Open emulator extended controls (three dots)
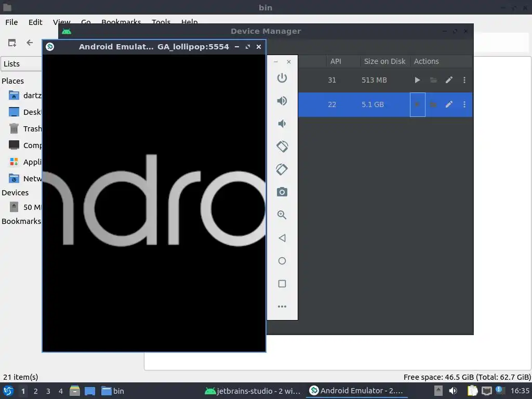The image size is (532, 399). 282,307
